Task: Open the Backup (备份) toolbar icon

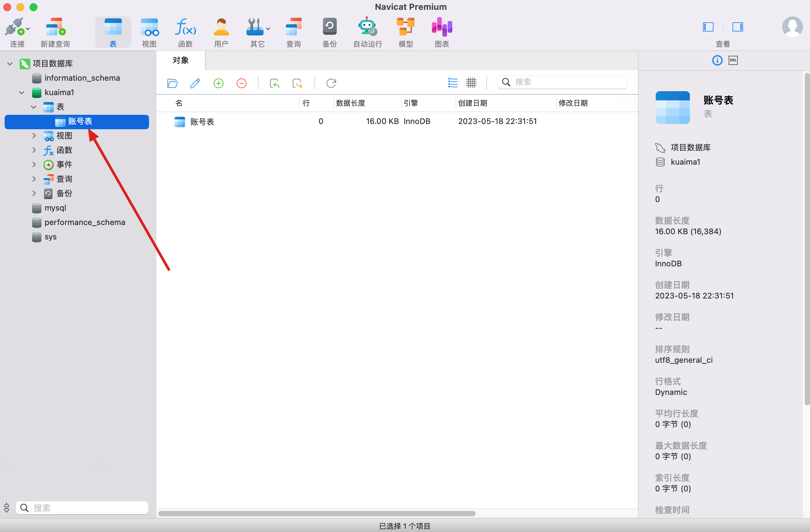Action: (330, 27)
